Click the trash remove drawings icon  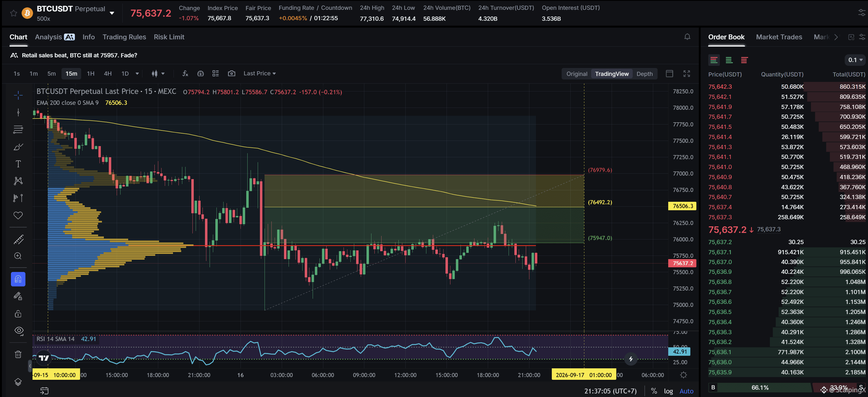pyautogui.click(x=18, y=354)
